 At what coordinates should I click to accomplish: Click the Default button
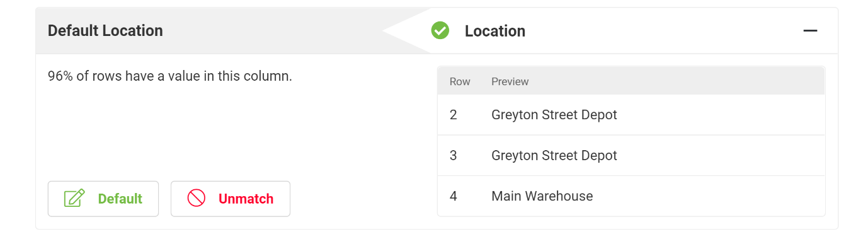tap(103, 199)
